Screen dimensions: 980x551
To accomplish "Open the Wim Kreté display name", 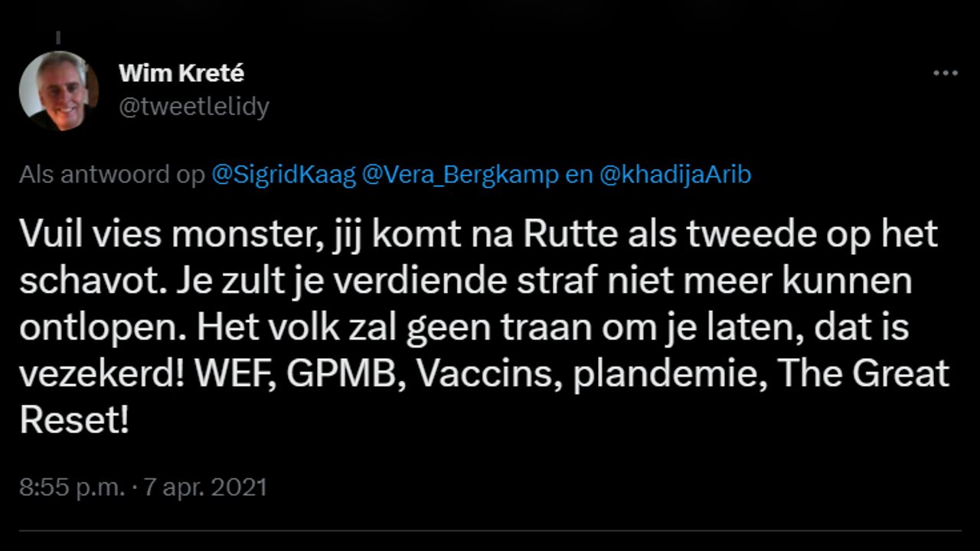I will [181, 73].
